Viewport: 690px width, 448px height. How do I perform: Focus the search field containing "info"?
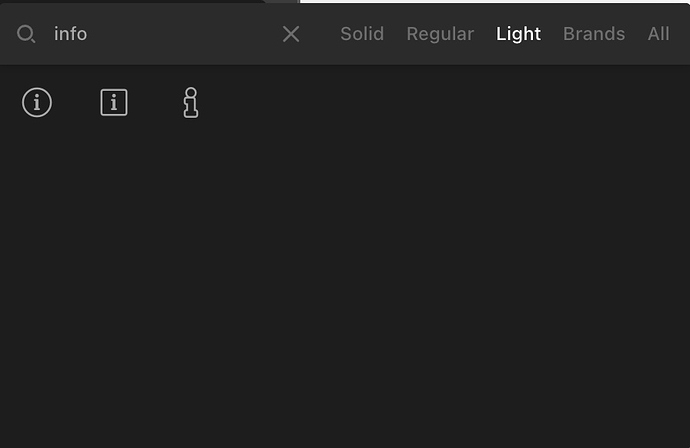(163, 34)
